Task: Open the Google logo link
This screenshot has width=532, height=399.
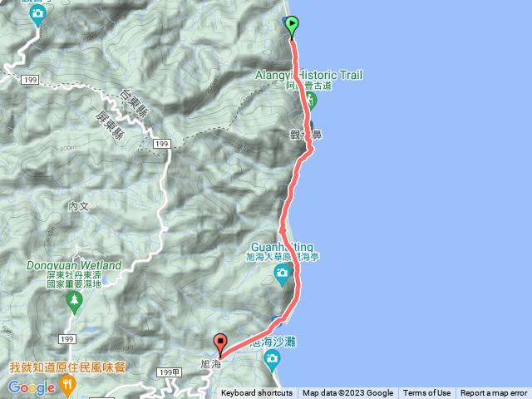Action: click(x=32, y=388)
